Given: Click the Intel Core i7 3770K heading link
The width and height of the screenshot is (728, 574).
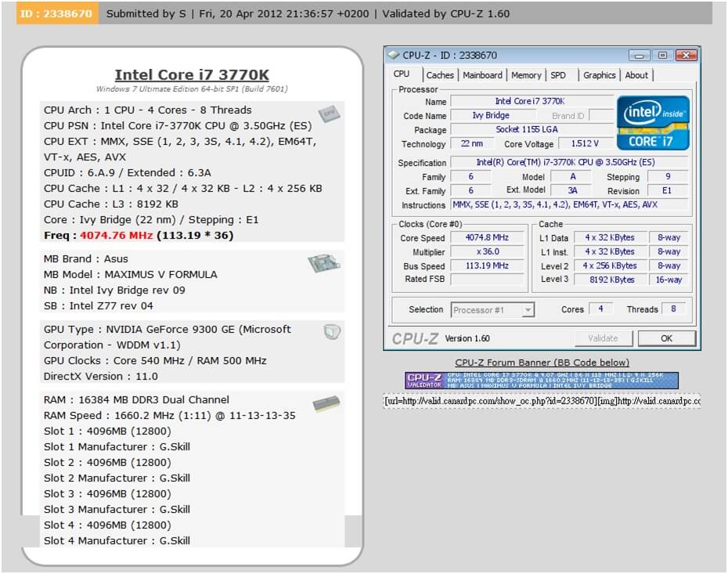Looking at the screenshot, I should (x=192, y=75).
